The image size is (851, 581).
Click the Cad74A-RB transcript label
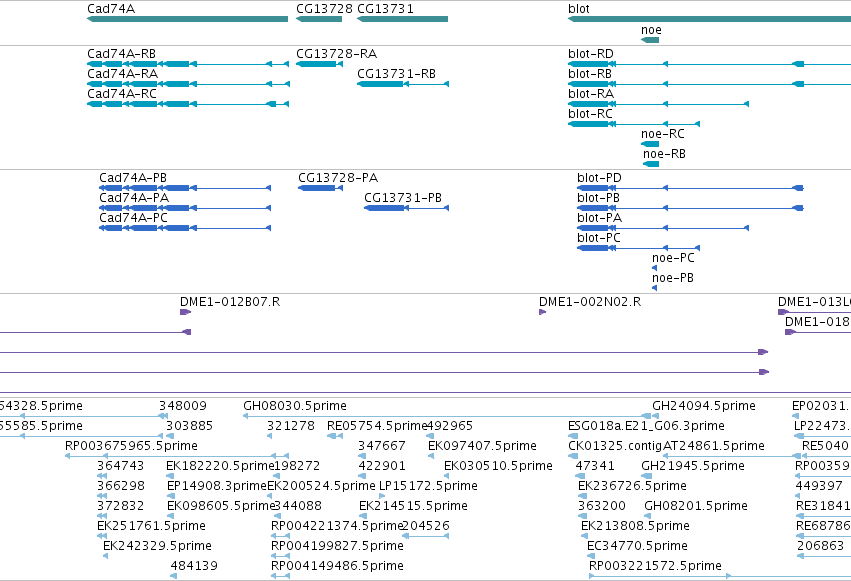click(x=122, y=54)
